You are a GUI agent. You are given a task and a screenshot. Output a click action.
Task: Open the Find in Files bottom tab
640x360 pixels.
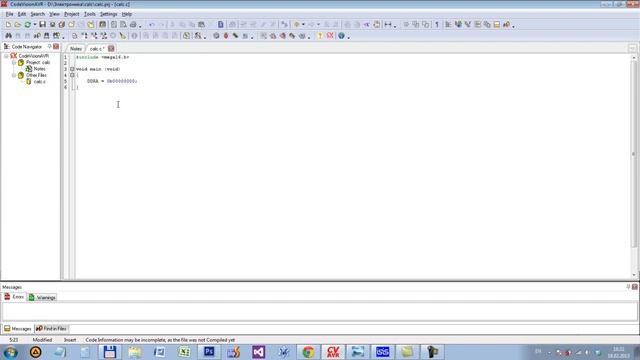[51, 329]
